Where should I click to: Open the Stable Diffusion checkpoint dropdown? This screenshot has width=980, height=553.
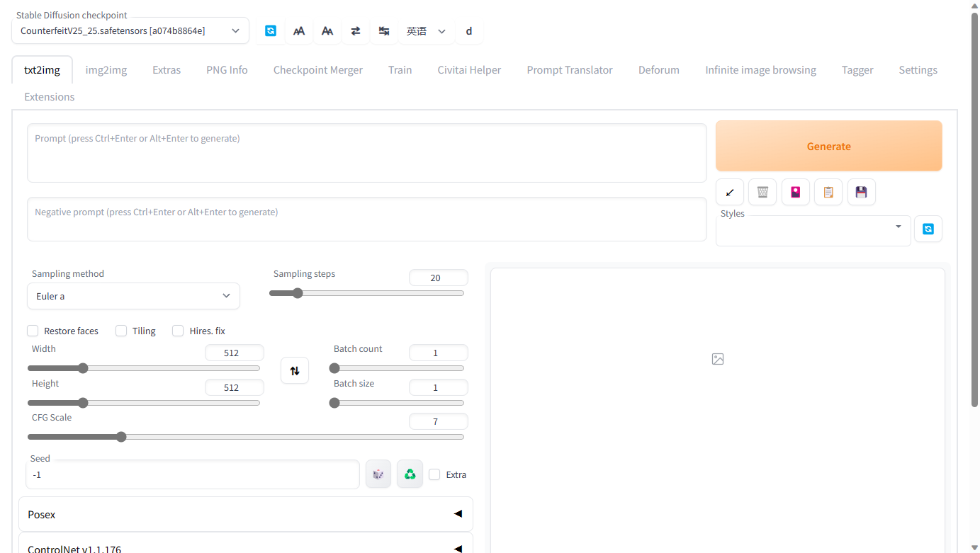[x=130, y=30]
